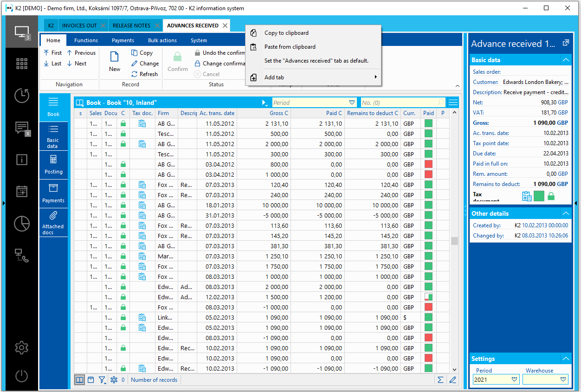This screenshot has width=581, height=392.
Task: Open the Book view hamburger icon
Action: coord(53,107)
